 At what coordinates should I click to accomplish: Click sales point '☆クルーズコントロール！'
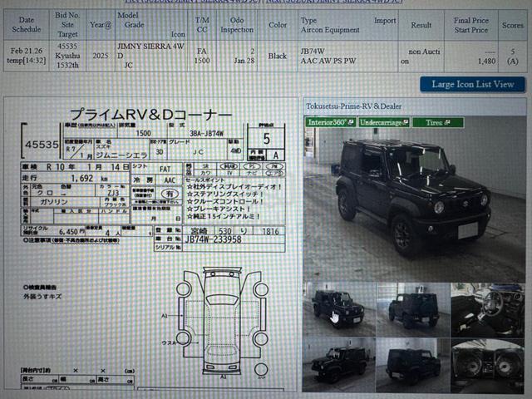click(225, 201)
